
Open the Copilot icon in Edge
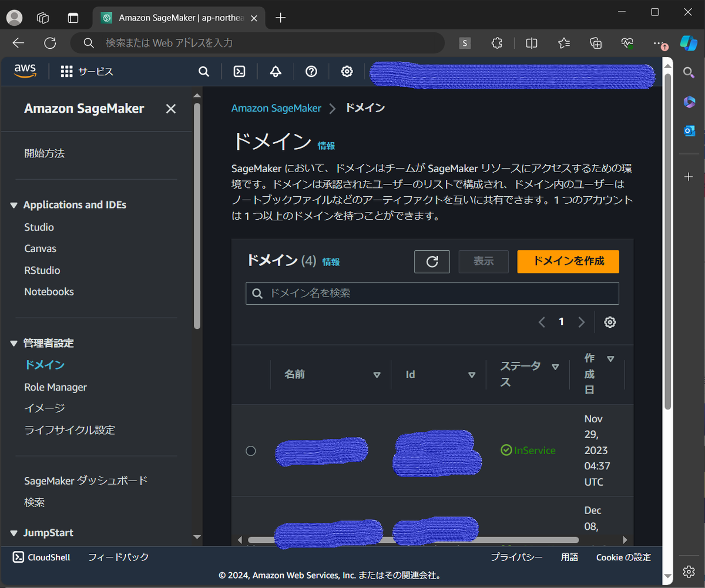coord(689,43)
